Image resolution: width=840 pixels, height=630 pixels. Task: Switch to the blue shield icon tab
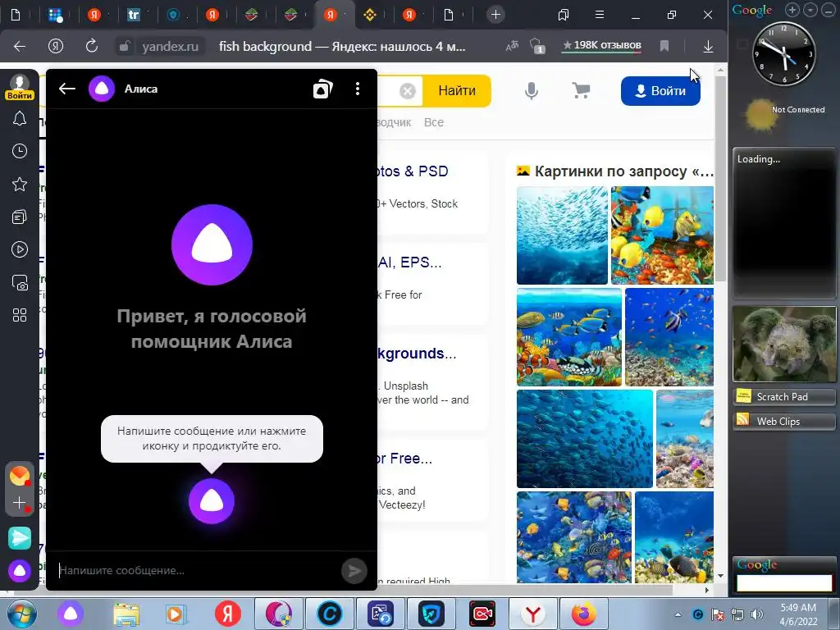pos(173,15)
